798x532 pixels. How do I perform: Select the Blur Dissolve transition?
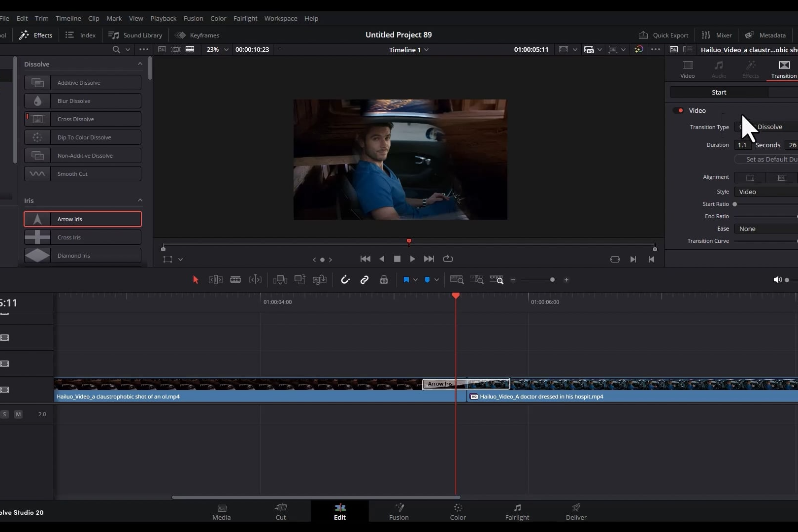tap(83, 101)
